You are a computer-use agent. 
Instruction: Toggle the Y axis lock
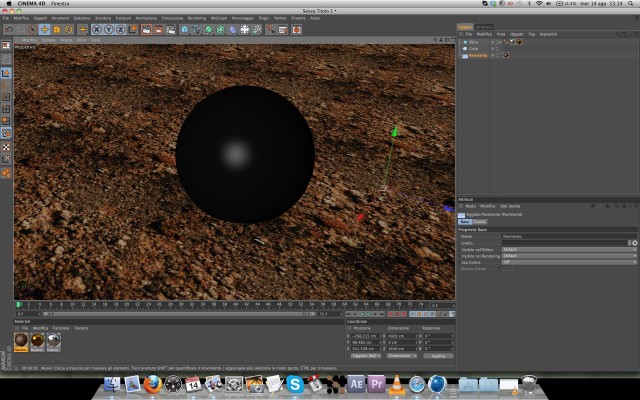coord(108,30)
